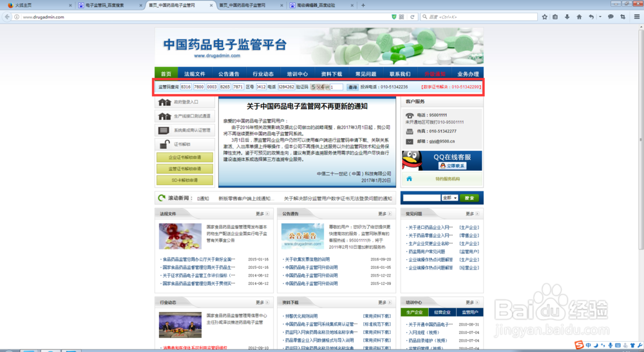Click the 企业证书解锁申请 button
The image size is (644, 352).
click(185, 157)
